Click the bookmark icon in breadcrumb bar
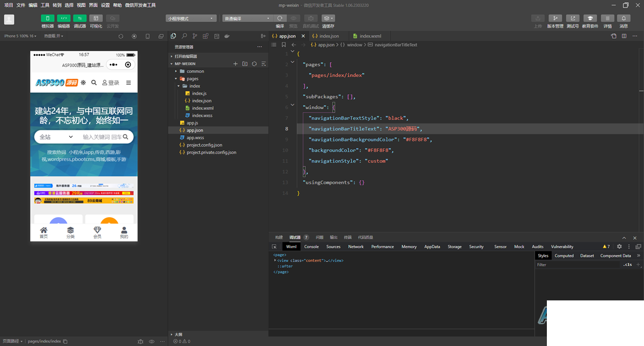The image size is (644, 346). (x=283, y=45)
